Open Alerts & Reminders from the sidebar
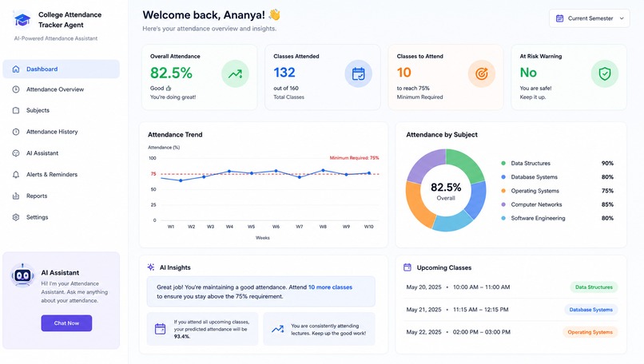644x364 pixels. [x=62, y=174]
